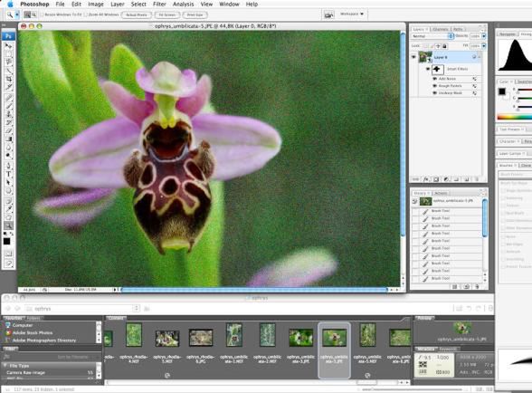The height and width of the screenshot is (393, 532).
Task: Toggle history brush source for snapshot
Action: 414,201
